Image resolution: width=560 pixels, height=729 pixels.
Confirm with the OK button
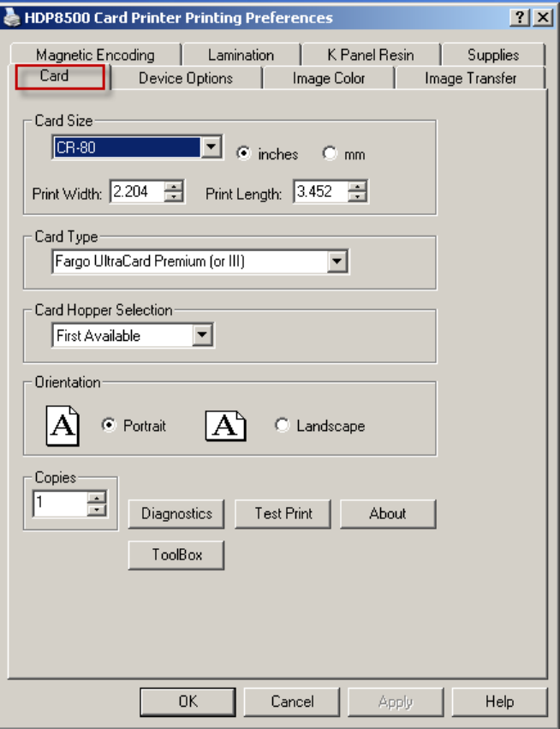coord(188,702)
